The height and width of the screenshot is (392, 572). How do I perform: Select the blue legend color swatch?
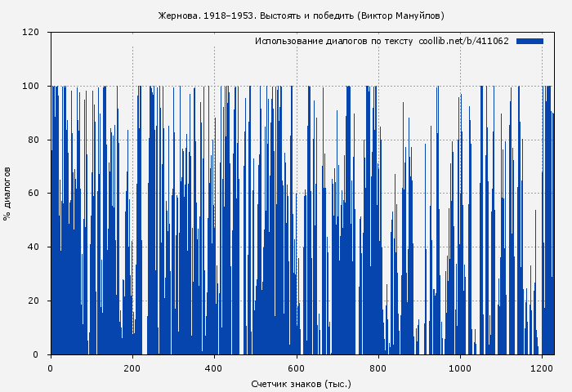click(x=530, y=41)
